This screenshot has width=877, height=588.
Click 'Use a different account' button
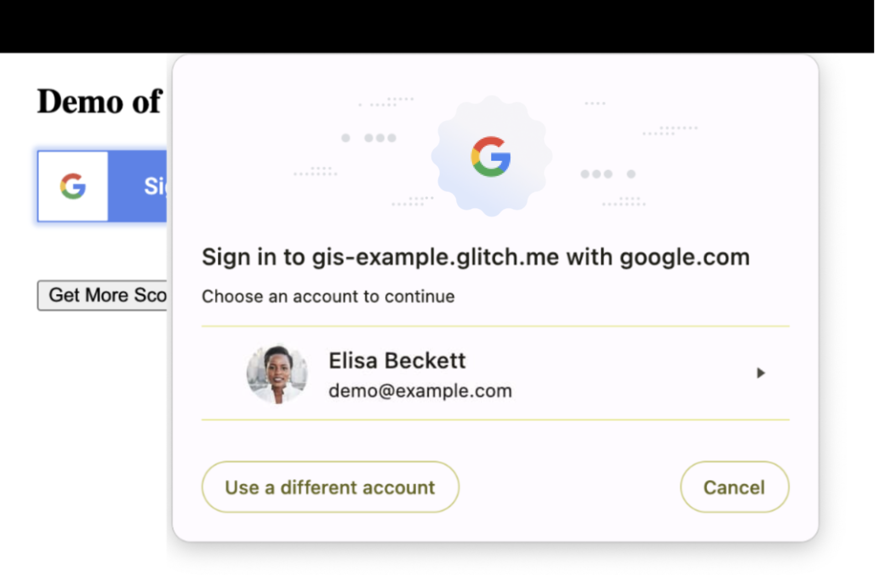[x=329, y=486]
